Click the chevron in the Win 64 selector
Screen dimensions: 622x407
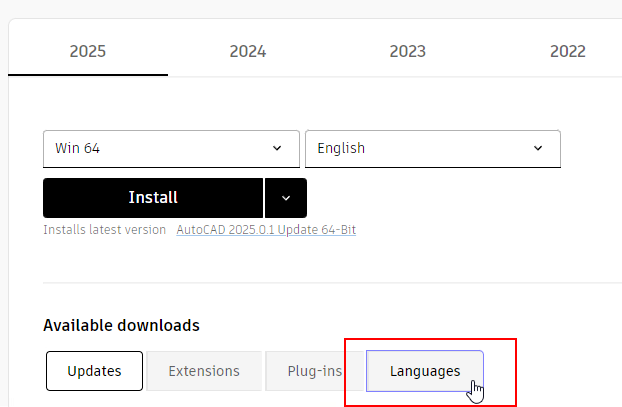point(277,148)
